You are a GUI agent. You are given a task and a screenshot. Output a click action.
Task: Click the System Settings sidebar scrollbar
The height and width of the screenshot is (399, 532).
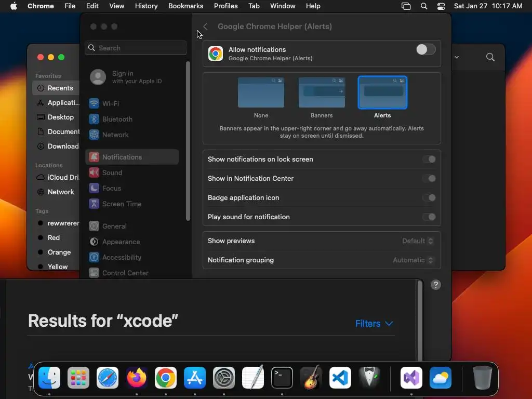pos(188,141)
